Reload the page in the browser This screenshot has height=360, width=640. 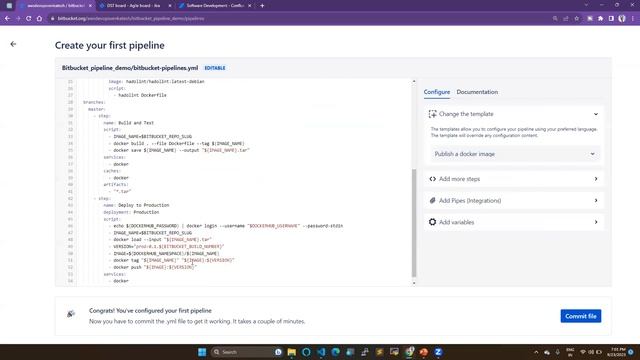[x=29, y=18]
